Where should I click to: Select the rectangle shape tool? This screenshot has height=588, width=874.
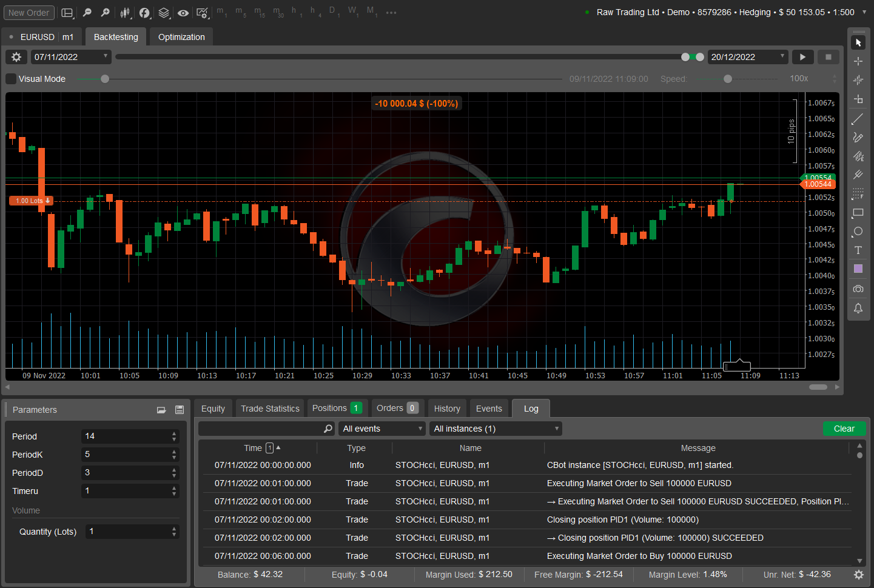[x=858, y=213]
